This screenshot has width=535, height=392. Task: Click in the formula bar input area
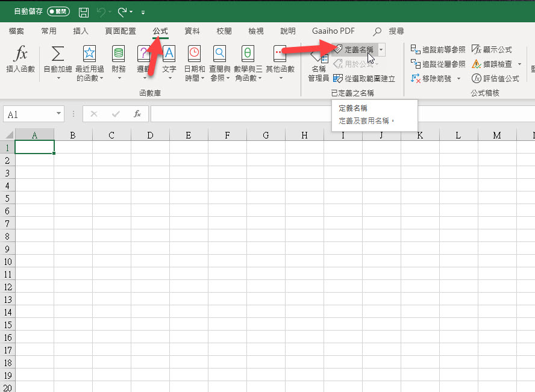343,114
